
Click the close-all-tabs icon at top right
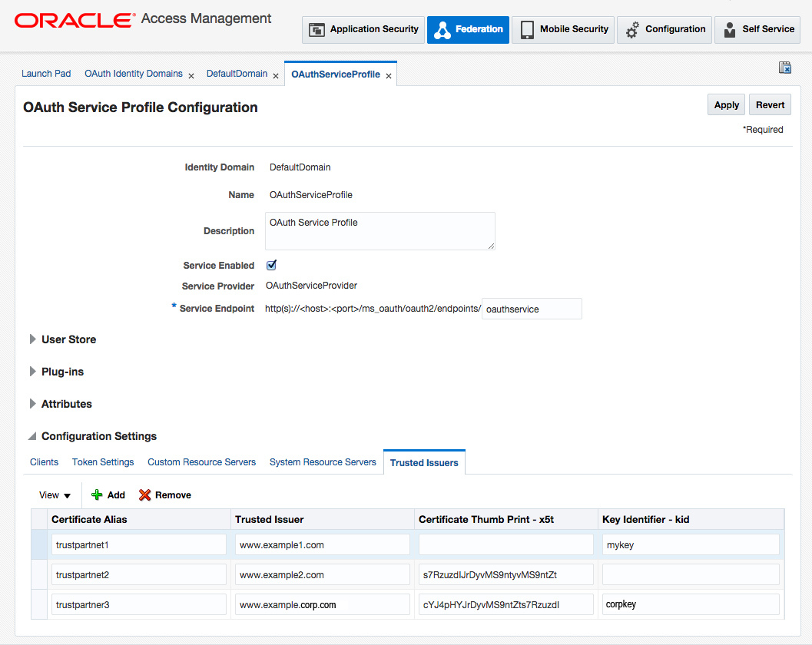click(x=784, y=68)
